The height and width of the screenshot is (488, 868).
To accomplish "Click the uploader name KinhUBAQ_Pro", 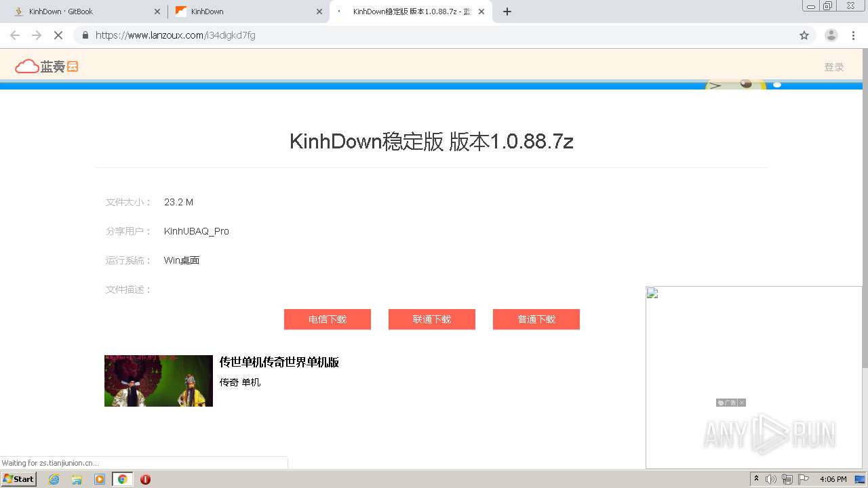I will click(197, 231).
